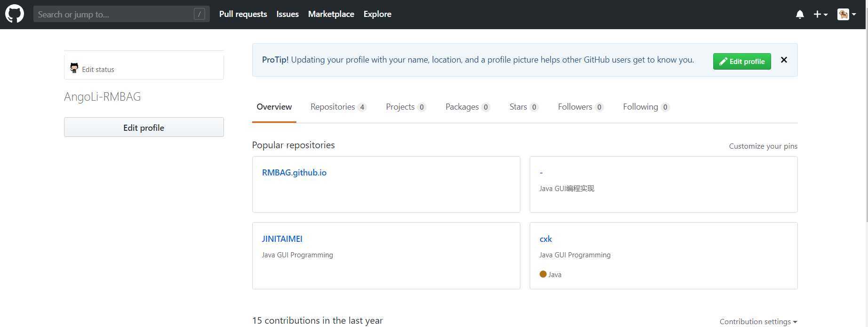Viewport: 868px width, 327px height.
Task: Click cxk's Java GUI Programming description
Action: [575, 255]
